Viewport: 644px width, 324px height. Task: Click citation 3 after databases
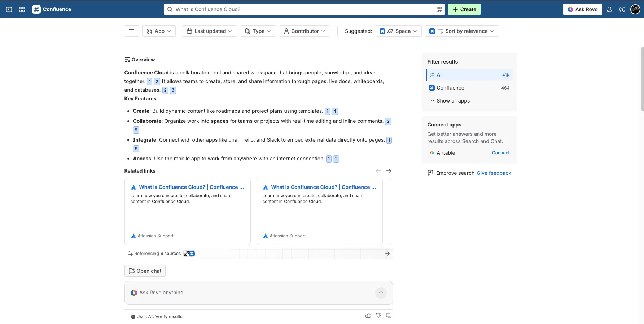(173, 90)
